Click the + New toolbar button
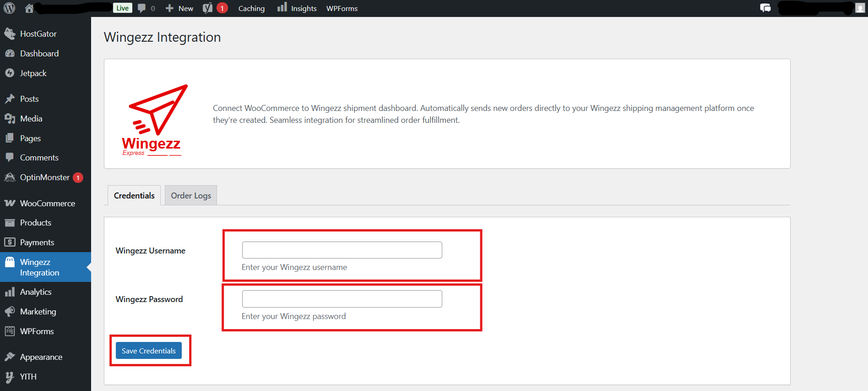This screenshot has width=868, height=391. [179, 8]
